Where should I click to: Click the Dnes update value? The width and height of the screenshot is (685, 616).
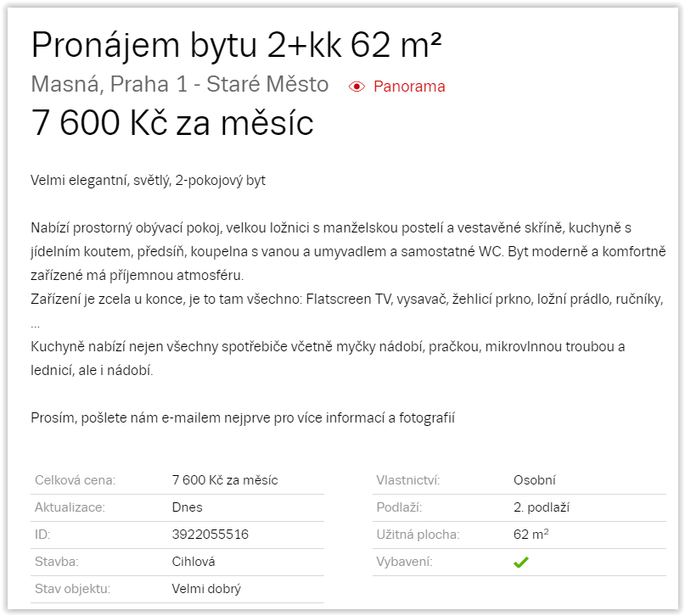pyautogui.click(x=187, y=507)
